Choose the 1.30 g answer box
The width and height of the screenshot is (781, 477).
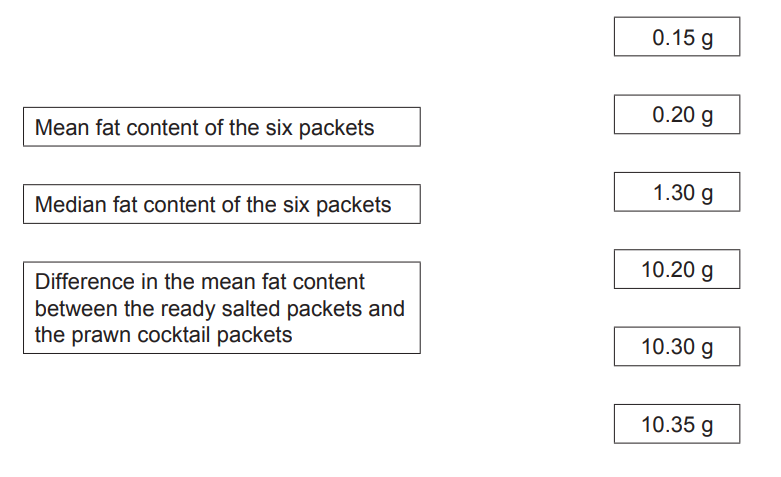[677, 192]
